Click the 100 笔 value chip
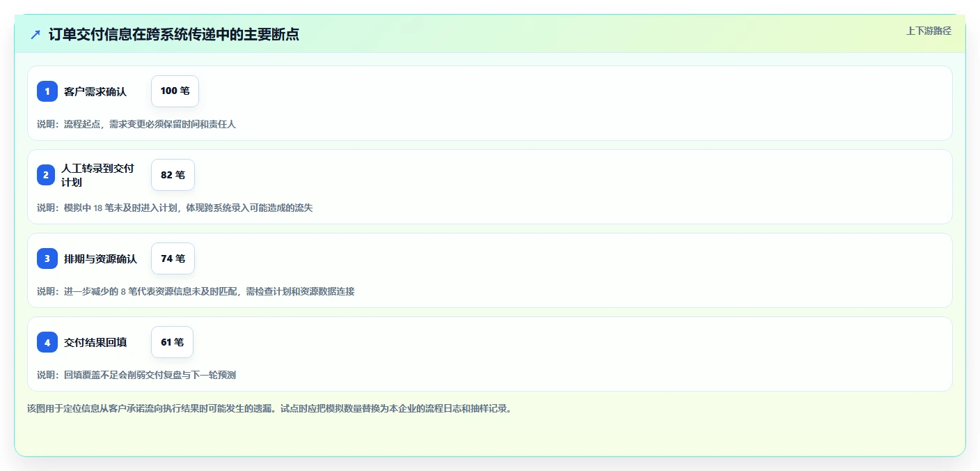Image resolution: width=980 pixels, height=471 pixels. pos(175,91)
